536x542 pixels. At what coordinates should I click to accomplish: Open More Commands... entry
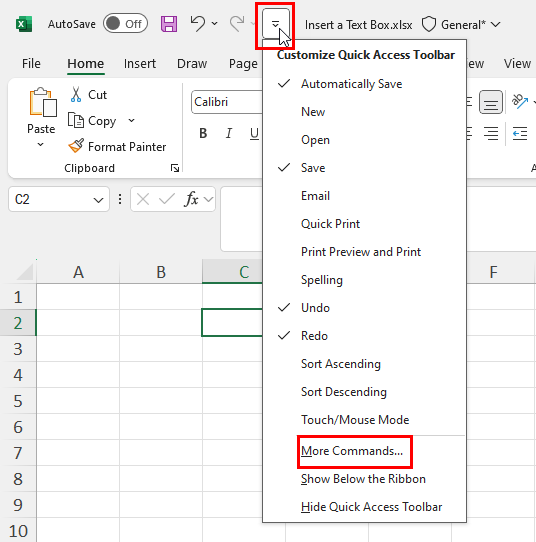(x=352, y=451)
